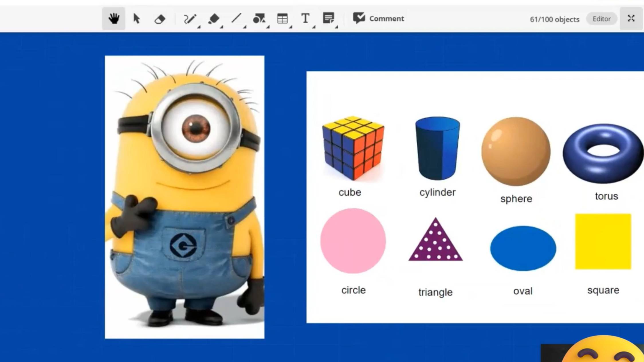Select the sticky note tool
The width and height of the screenshot is (644, 362).
click(x=328, y=18)
